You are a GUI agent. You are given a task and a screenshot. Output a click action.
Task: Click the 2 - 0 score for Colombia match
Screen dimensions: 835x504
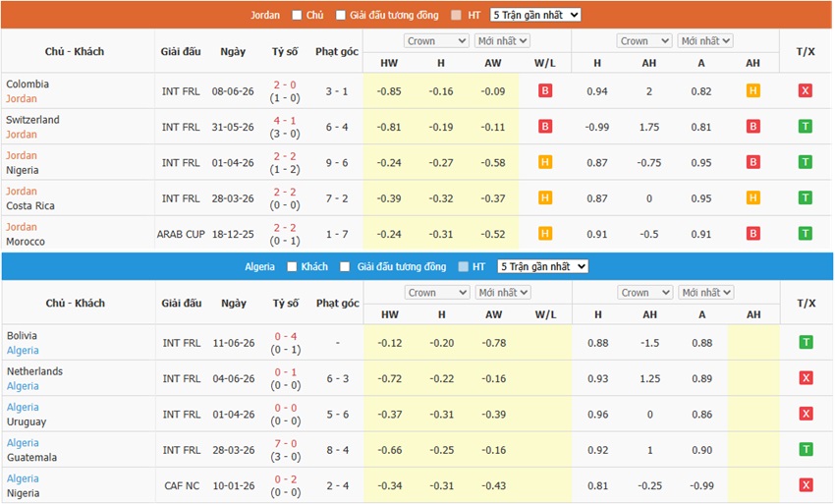point(285,84)
